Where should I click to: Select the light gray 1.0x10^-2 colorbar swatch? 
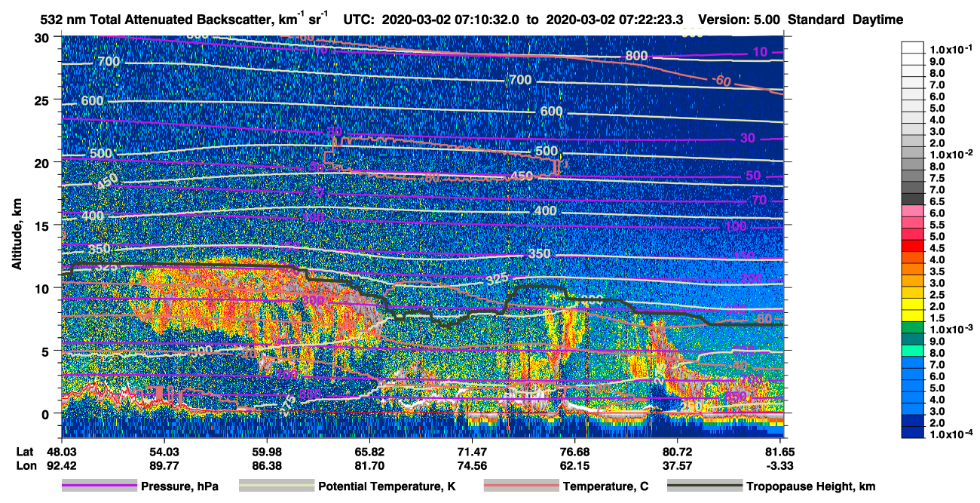point(913,153)
